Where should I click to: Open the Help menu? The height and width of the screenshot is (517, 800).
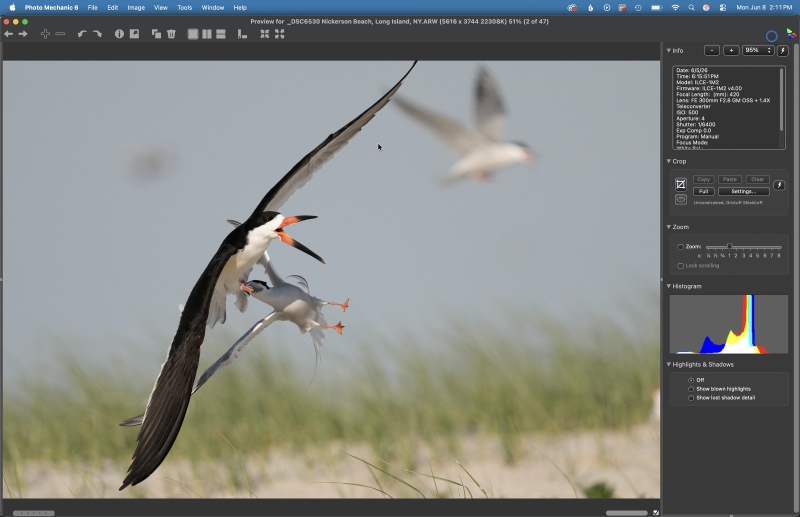[240, 8]
